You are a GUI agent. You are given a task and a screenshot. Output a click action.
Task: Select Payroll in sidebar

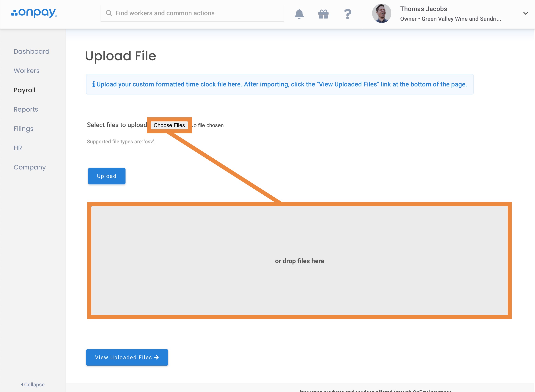25,90
